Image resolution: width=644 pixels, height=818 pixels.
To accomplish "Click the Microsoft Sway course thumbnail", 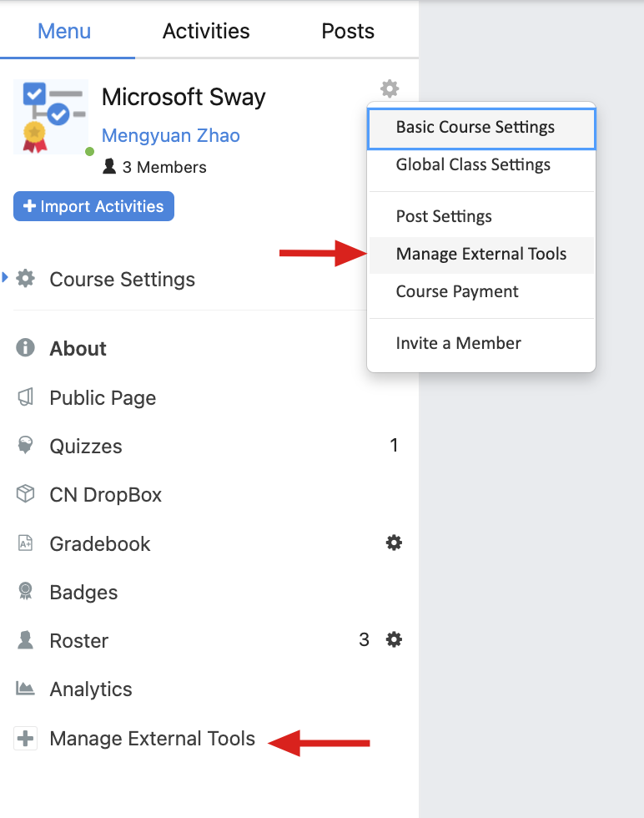I will [51, 117].
